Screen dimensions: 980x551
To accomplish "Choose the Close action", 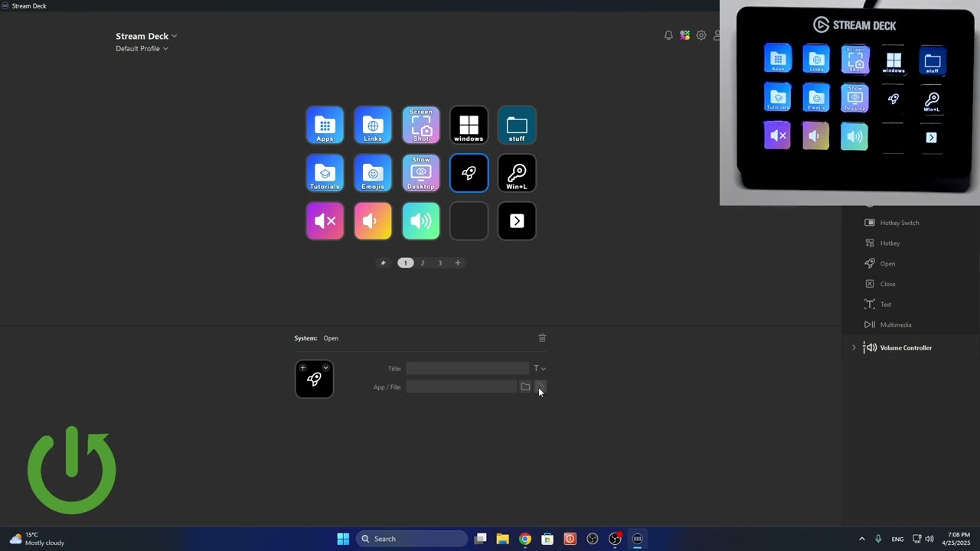I will point(880,284).
